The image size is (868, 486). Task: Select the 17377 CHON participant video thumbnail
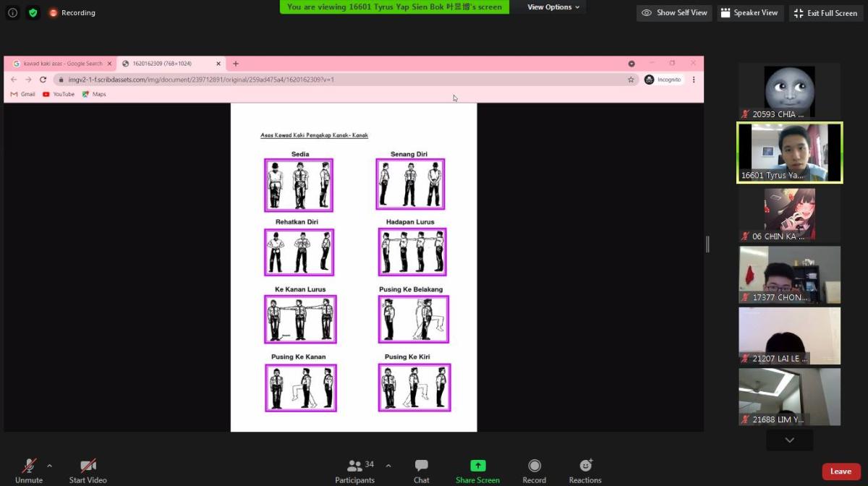pos(789,275)
